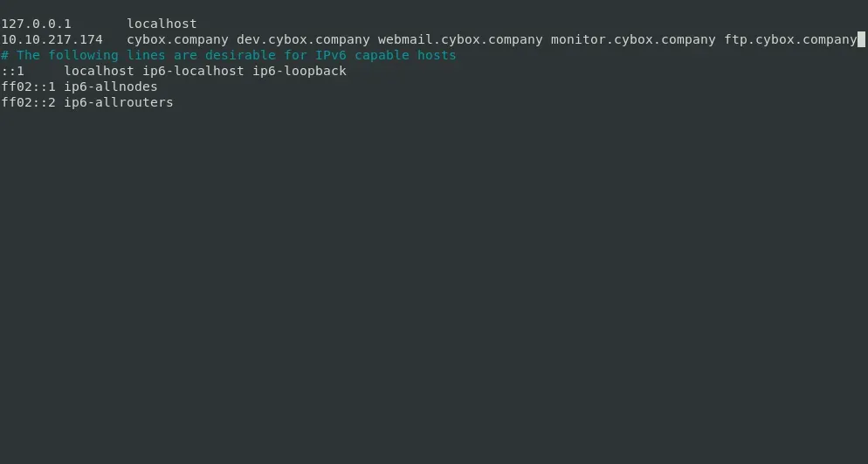Place cursor on ip6-allnodes
868x464 pixels.
111,87
